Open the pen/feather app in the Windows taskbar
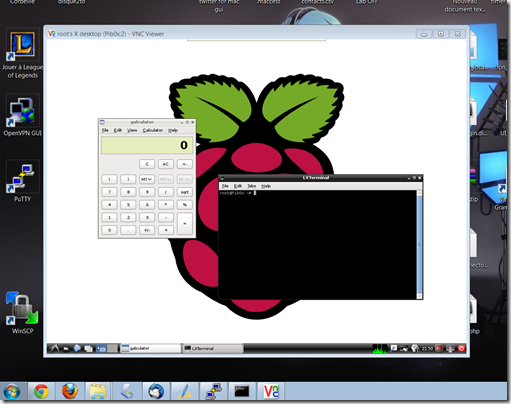This screenshot has height=404, width=511. coord(184,391)
